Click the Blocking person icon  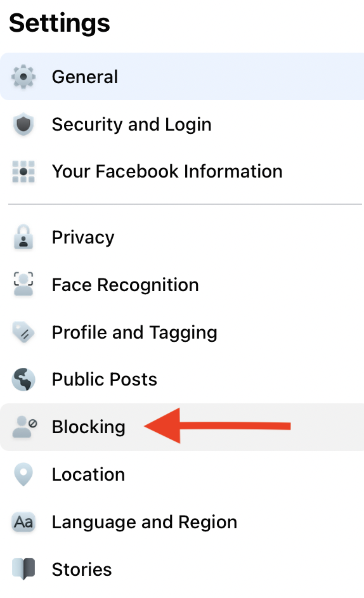coord(25,426)
